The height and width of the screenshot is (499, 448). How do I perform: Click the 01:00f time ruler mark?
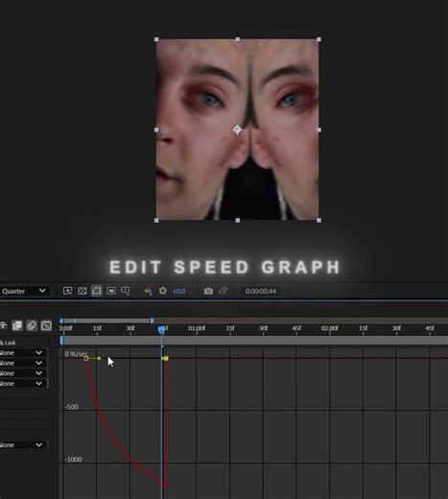197,328
